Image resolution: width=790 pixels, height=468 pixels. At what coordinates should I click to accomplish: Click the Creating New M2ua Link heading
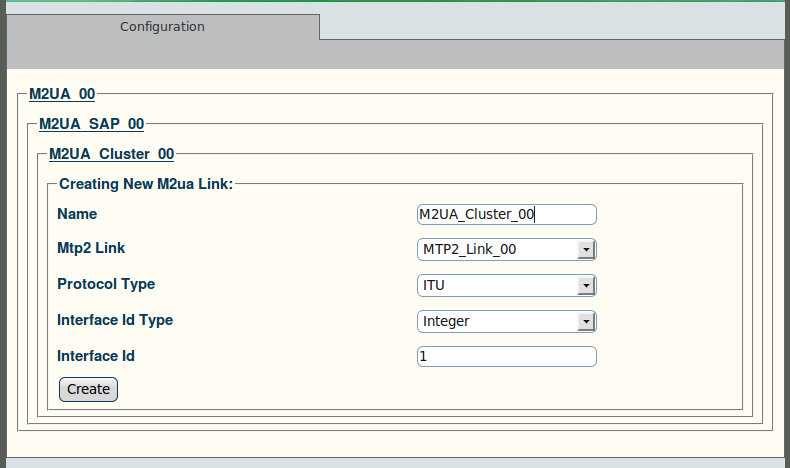point(146,184)
